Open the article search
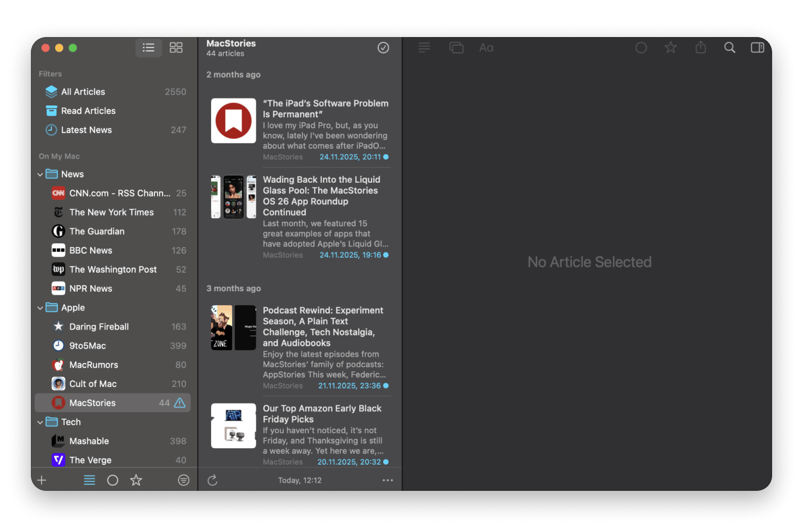 [729, 47]
